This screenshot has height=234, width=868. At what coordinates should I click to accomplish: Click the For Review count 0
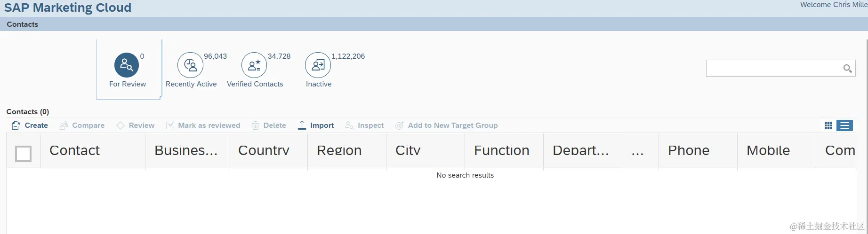point(142,56)
